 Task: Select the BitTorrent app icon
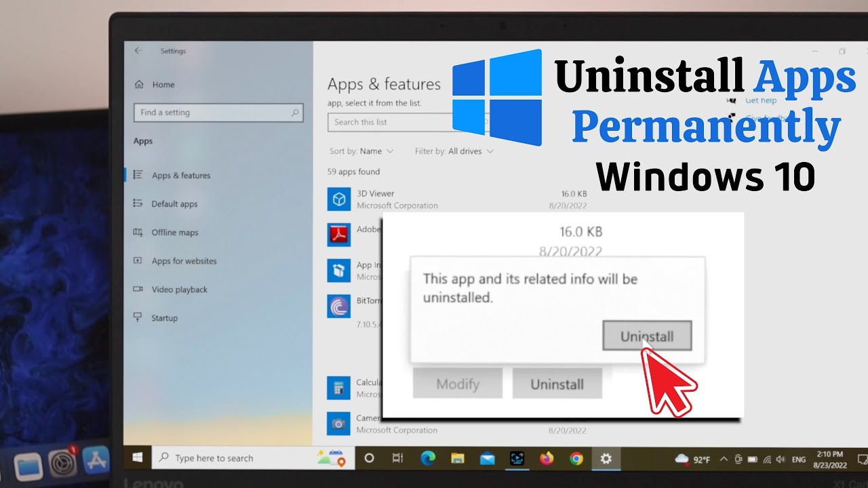pyautogui.click(x=338, y=306)
